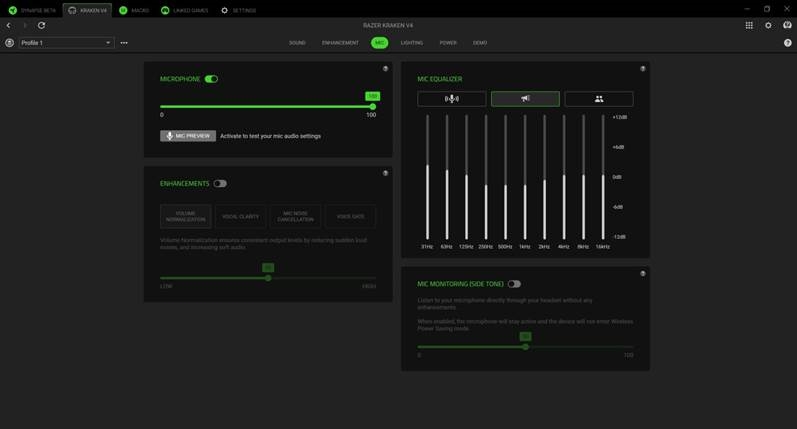Switch to the Sound sub-tab

click(297, 43)
